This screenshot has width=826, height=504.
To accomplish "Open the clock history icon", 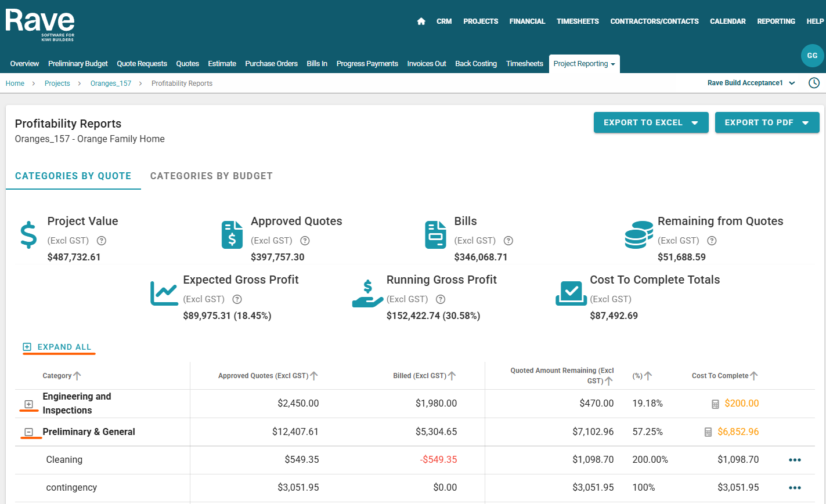I will (814, 83).
